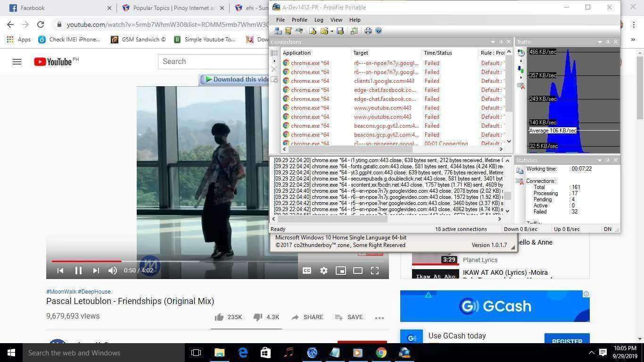The image size is (644, 362).
Task: Open the Log menu in Proxifier
Action: tap(319, 20)
